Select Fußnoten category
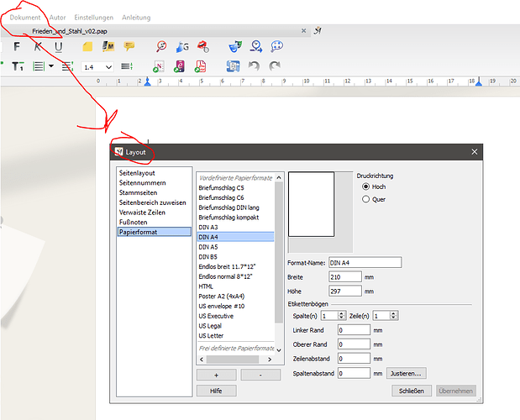This screenshot has width=520, height=420. (133, 222)
